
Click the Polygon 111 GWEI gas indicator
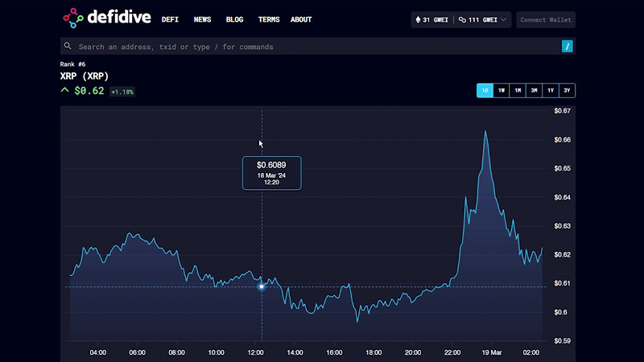pyautogui.click(x=478, y=19)
